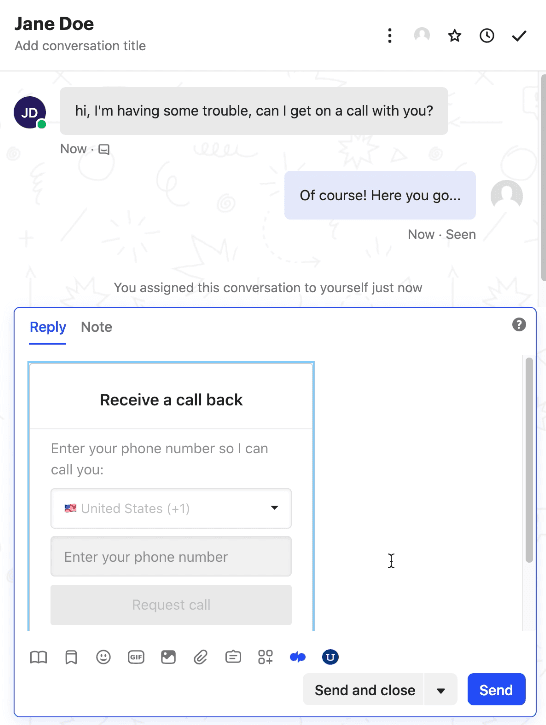The width and height of the screenshot is (546, 725).
Task: Expand the United States (+1) country dropdown
Action: tap(171, 508)
